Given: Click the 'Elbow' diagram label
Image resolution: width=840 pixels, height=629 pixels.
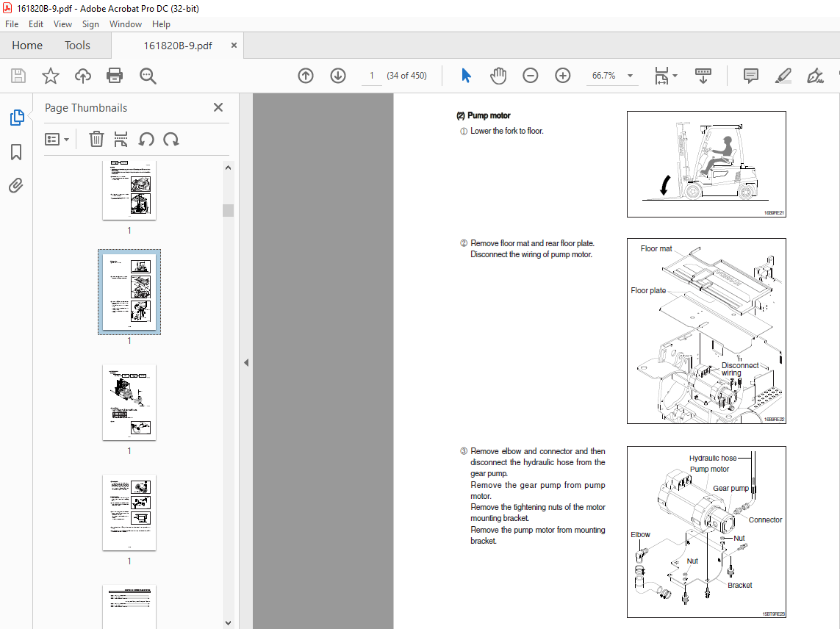Looking at the screenshot, I should (x=640, y=535).
